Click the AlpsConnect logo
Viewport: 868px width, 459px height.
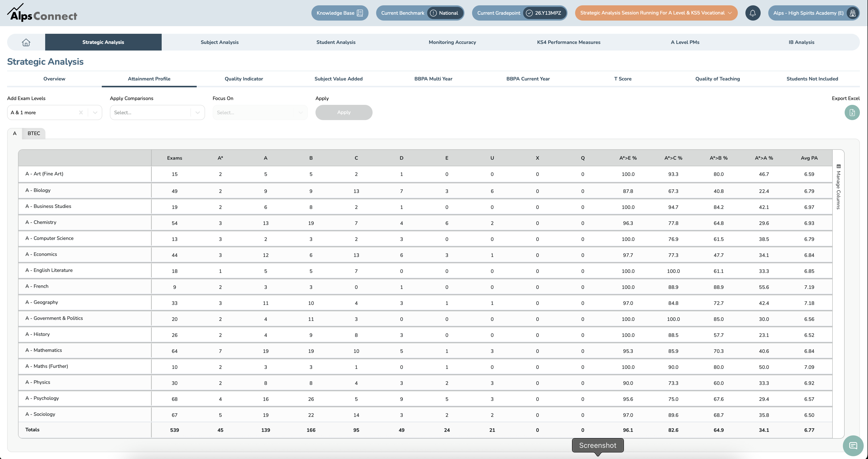click(42, 13)
